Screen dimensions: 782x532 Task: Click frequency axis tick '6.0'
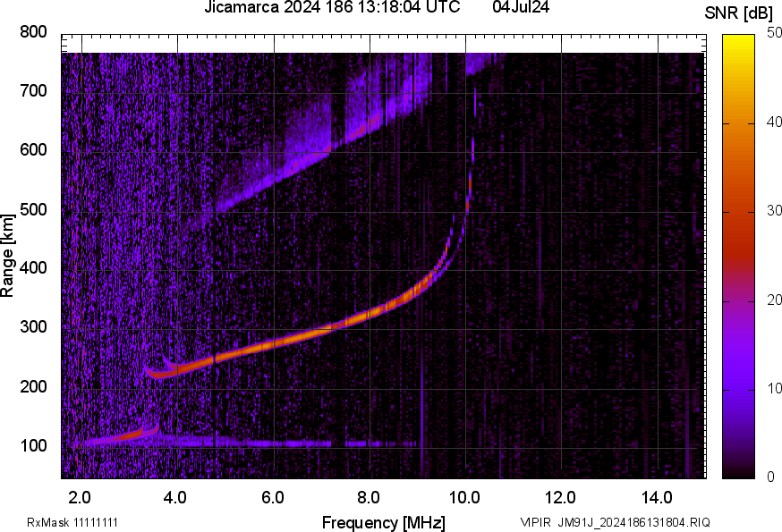point(272,498)
